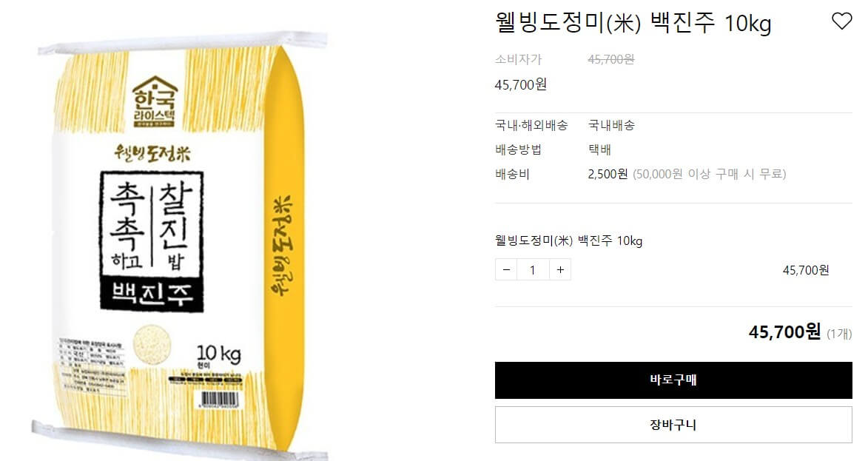This screenshot has height=461, width=868.
Task: Click the 국내배송 shipping value
Action: point(611,125)
